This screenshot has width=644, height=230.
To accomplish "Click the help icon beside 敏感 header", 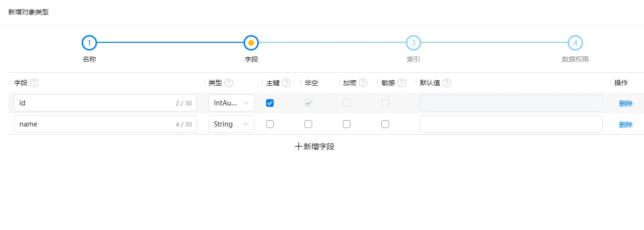I will click(401, 83).
